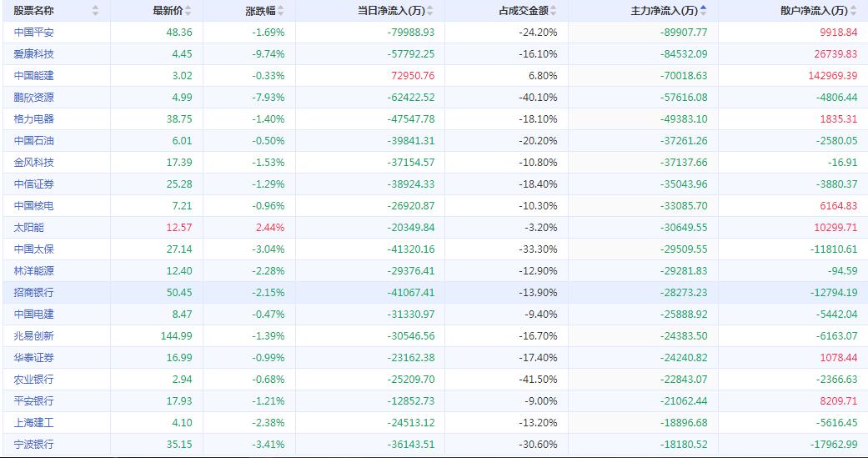The height and width of the screenshot is (458, 868).
Task: Select retail inflow 6164.83 for 中国核电
Action: [839, 205]
